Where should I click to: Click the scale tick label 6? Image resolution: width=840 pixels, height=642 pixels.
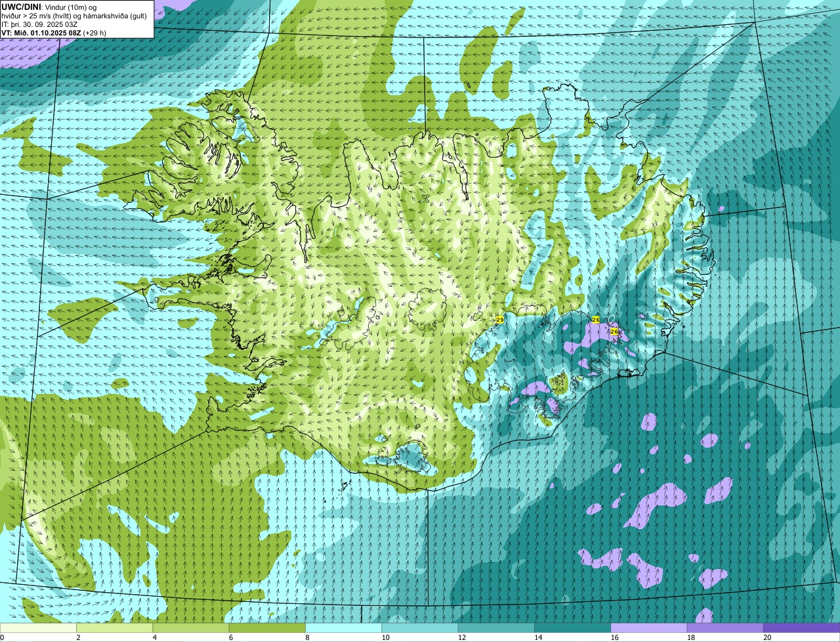pyautogui.click(x=231, y=637)
